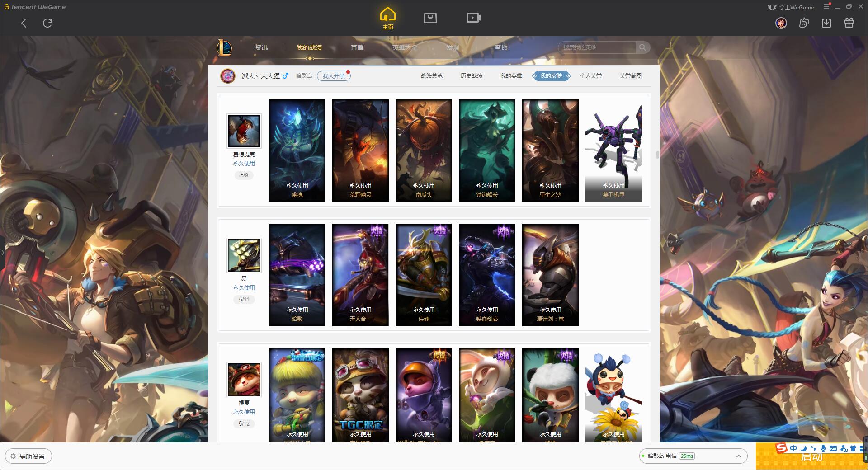The width and height of the screenshot is (868, 470).
Task: Open the Sogou skin shirt icon
Action: coord(853,448)
